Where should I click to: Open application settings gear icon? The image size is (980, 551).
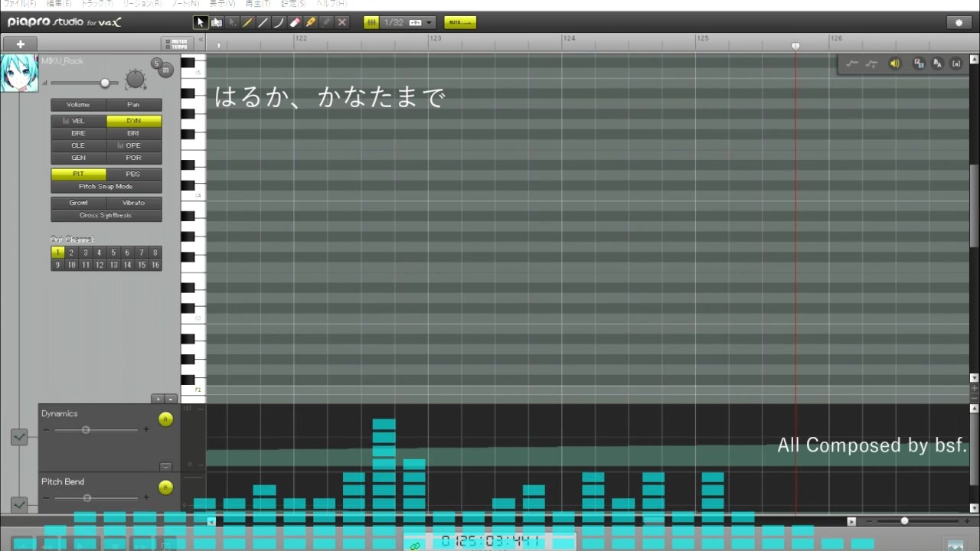959,22
